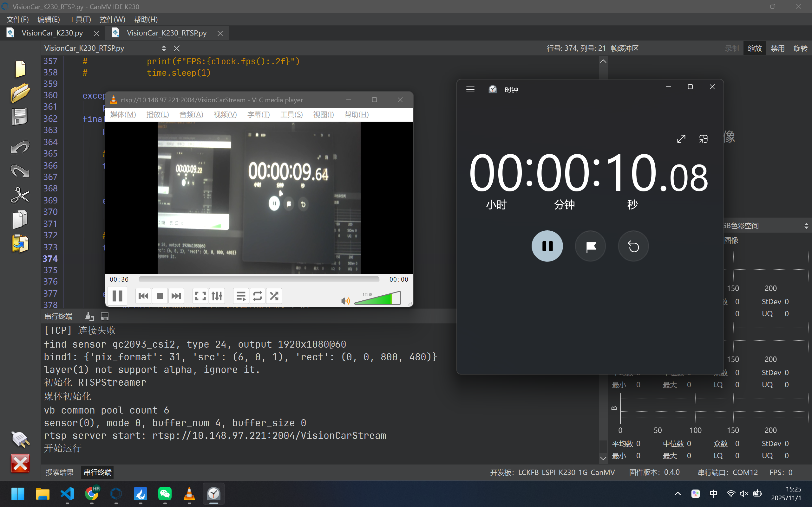
Task: Select the 搜索结果 bottom panel button
Action: pos(59,472)
